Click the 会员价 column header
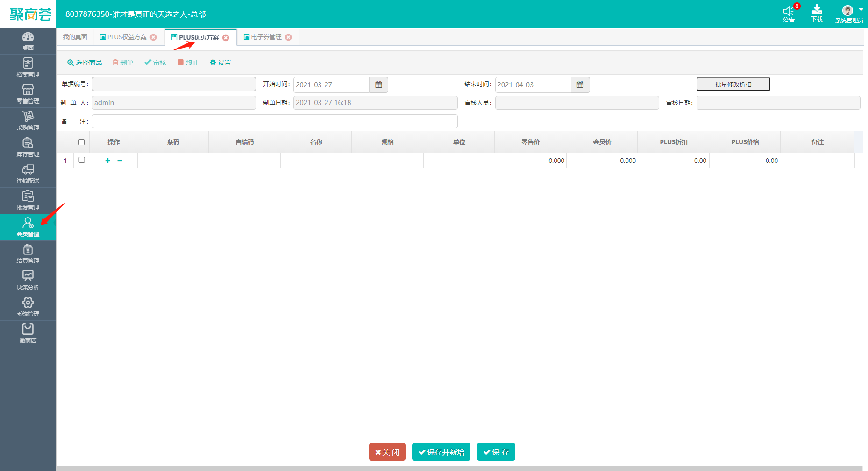 tap(602, 142)
